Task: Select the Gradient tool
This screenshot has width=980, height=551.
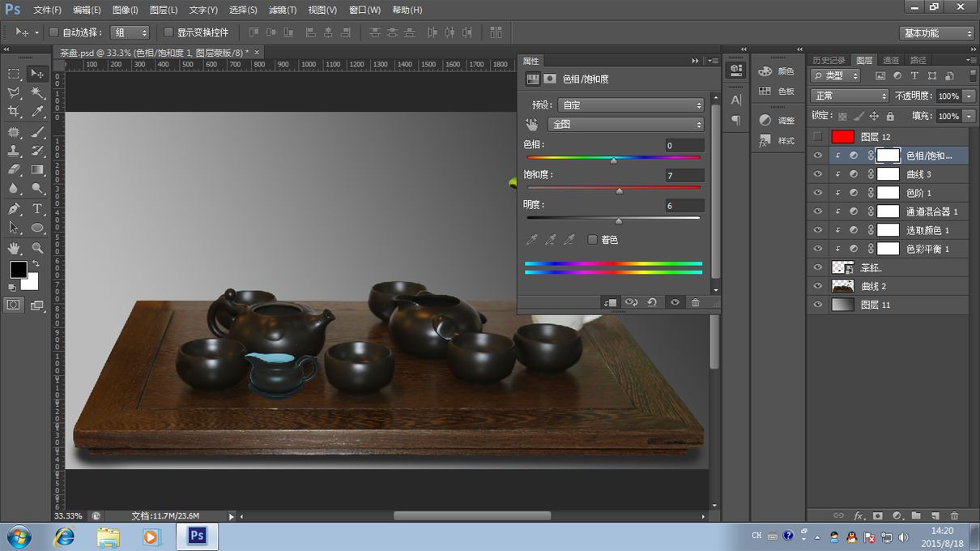Action: point(37,170)
